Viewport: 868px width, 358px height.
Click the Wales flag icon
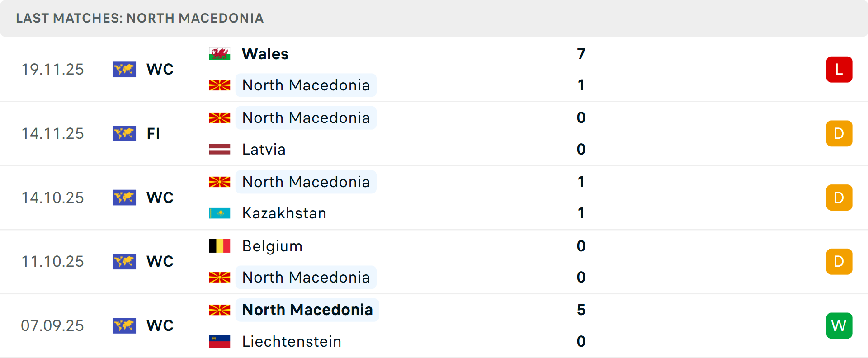click(220, 53)
